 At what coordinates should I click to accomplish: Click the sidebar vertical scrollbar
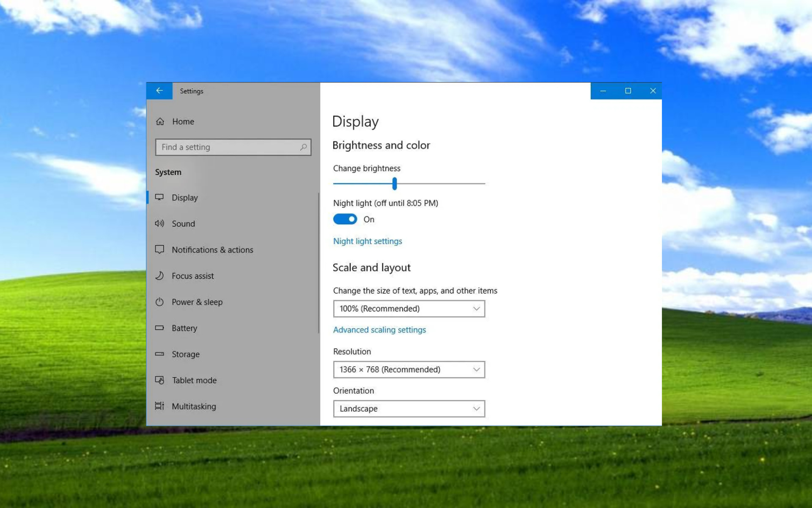pos(318,262)
